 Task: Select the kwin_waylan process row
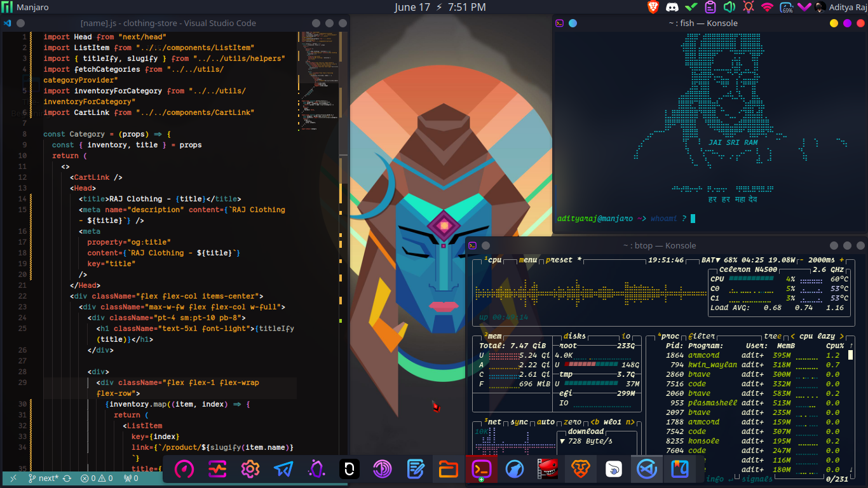tap(753, 365)
